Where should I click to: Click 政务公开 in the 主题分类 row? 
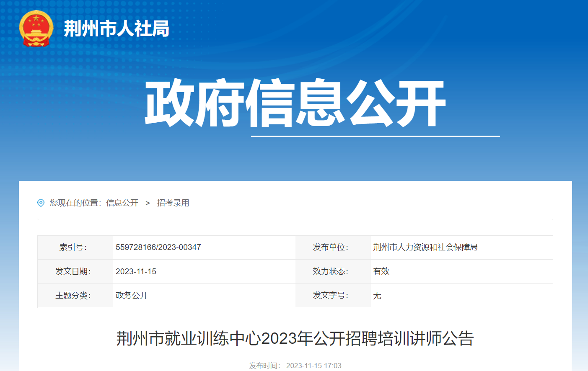(x=132, y=296)
